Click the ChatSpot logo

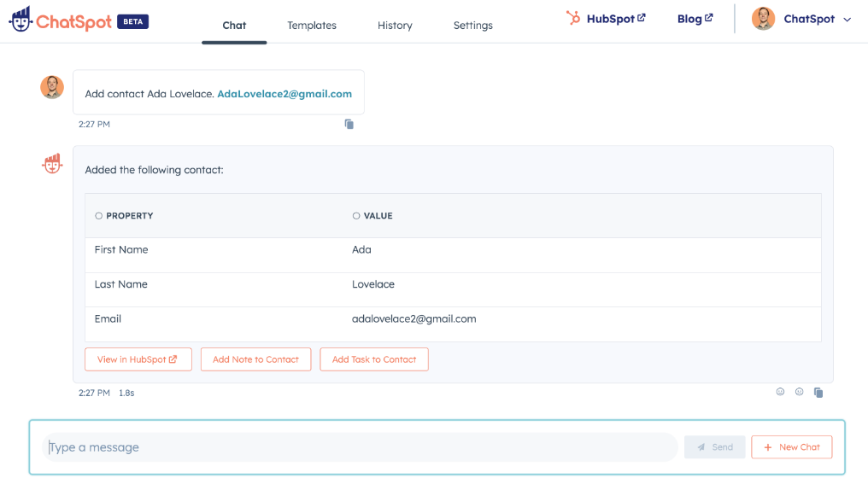click(x=61, y=20)
